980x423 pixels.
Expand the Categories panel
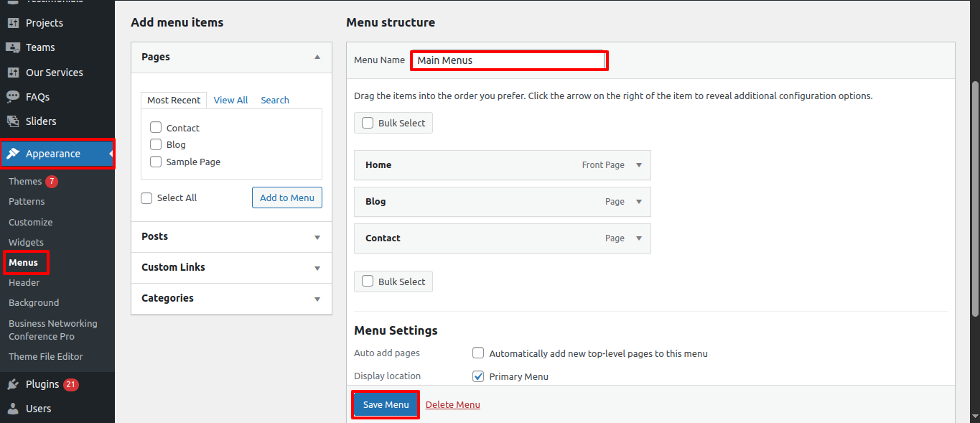231,298
